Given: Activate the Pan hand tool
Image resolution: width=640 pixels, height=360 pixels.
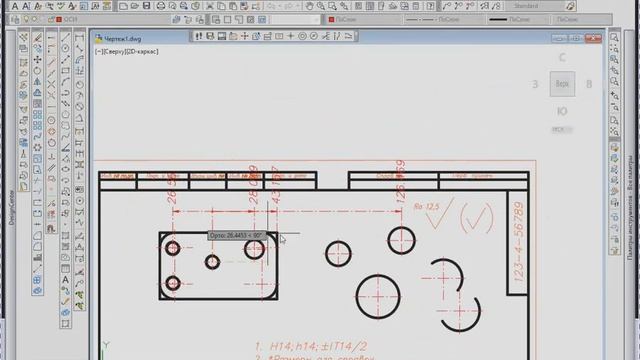Looking at the screenshot, I should (310, 6).
